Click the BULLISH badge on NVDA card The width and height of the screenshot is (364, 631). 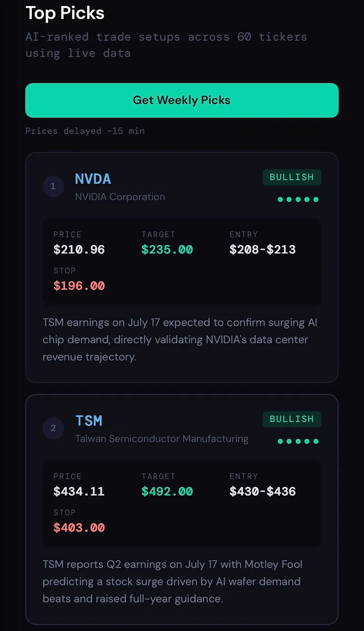click(x=292, y=178)
